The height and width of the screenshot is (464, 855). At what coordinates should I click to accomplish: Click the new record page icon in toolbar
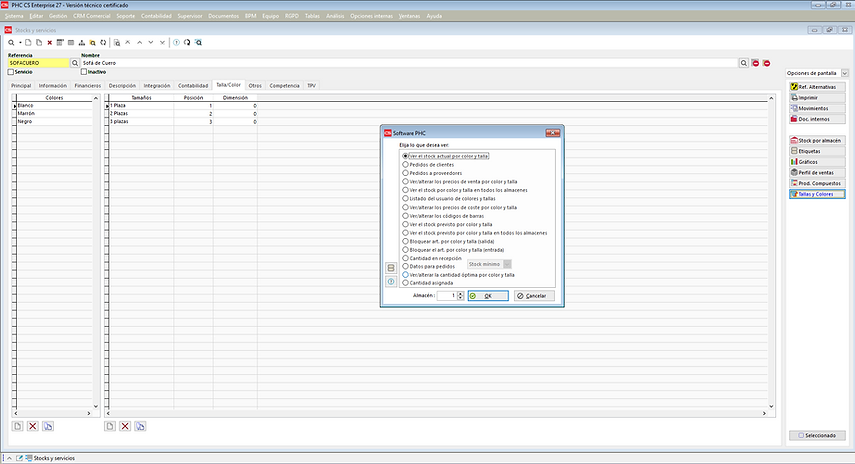28,43
